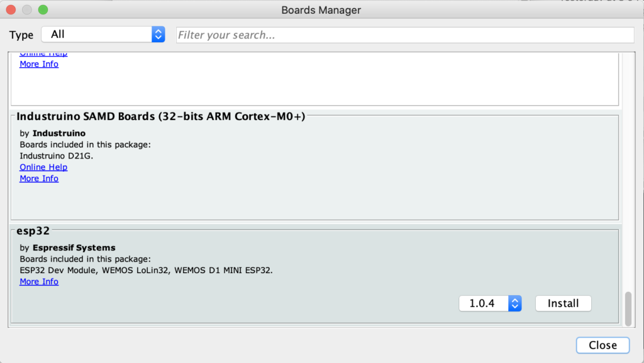The image size is (644, 363).
Task: Click the red window close button
Action: 11,10
